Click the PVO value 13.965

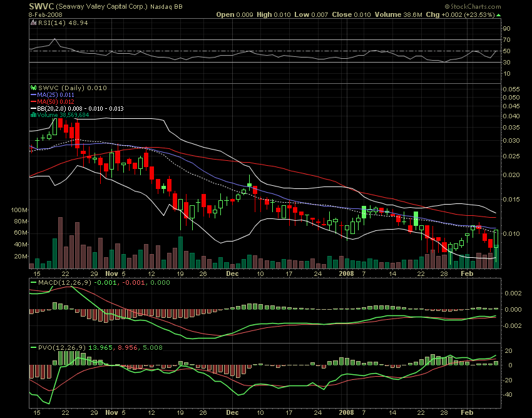100,348
